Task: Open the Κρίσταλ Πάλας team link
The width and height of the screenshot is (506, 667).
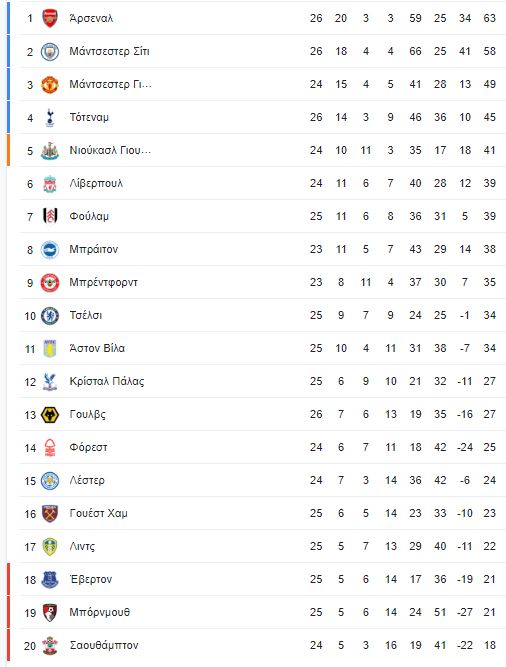Action: coord(107,381)
